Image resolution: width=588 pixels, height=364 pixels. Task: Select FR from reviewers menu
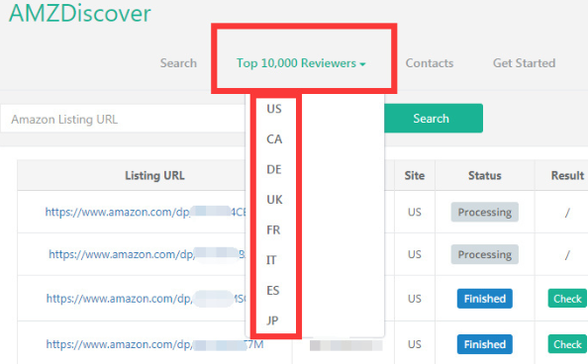[x=273, y=229]
